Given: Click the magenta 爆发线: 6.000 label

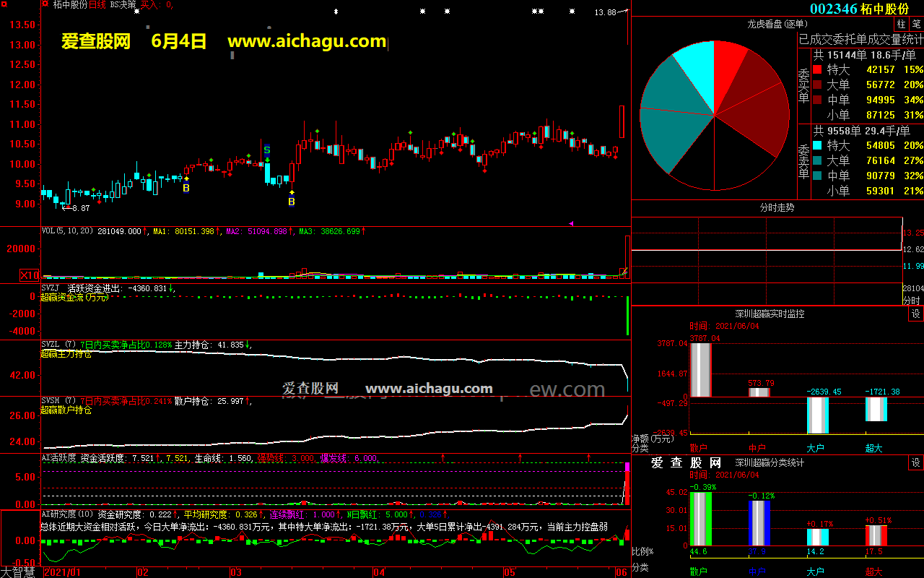Looking at the screenshot, I should coord(349,458).
